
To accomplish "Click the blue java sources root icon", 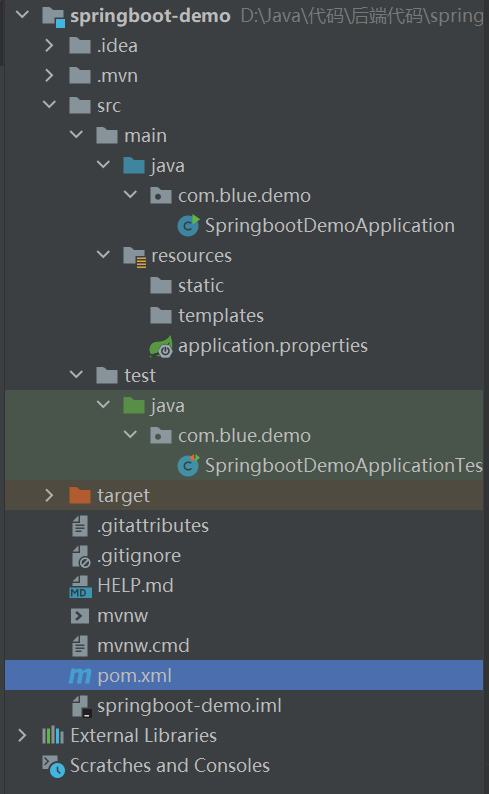I will pos(134,166).
